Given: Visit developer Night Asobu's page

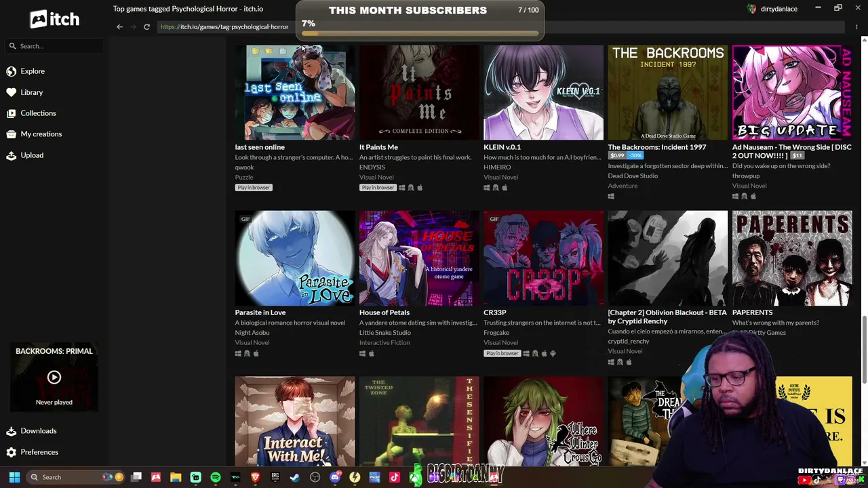Looking at the screenshot, I should (x=252, y=333).
